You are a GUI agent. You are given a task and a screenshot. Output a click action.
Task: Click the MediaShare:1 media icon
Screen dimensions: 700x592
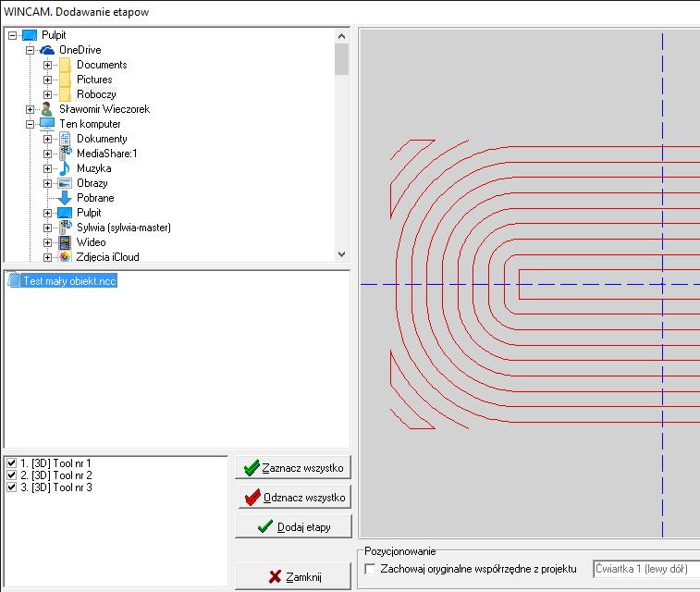point(65,154)
